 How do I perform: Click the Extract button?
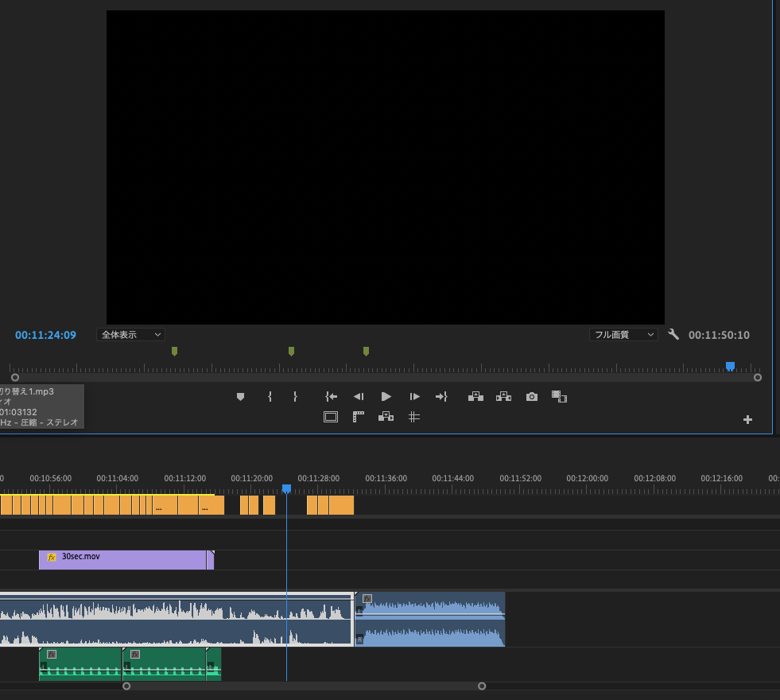tap(503, 396)
